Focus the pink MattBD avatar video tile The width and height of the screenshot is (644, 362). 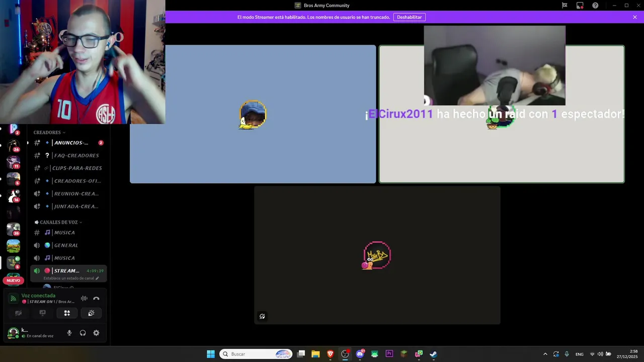(377, 255)
